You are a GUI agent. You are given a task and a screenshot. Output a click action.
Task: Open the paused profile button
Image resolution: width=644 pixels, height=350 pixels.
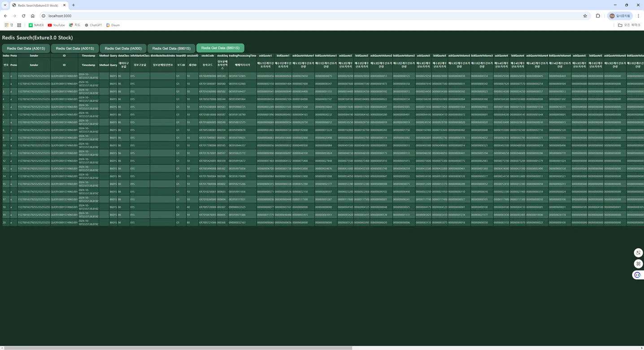click(x=620, y=16)
